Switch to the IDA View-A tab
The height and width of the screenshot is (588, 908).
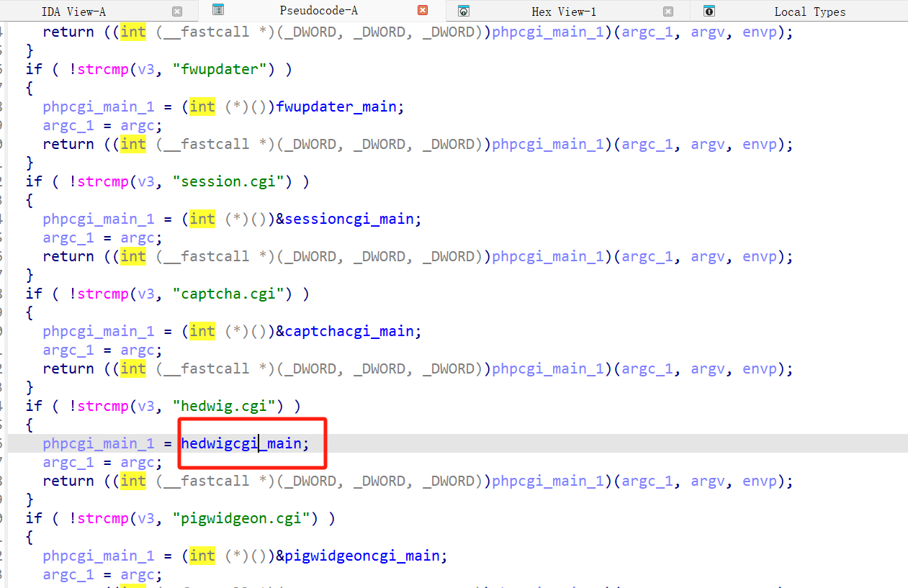point(73,12)
